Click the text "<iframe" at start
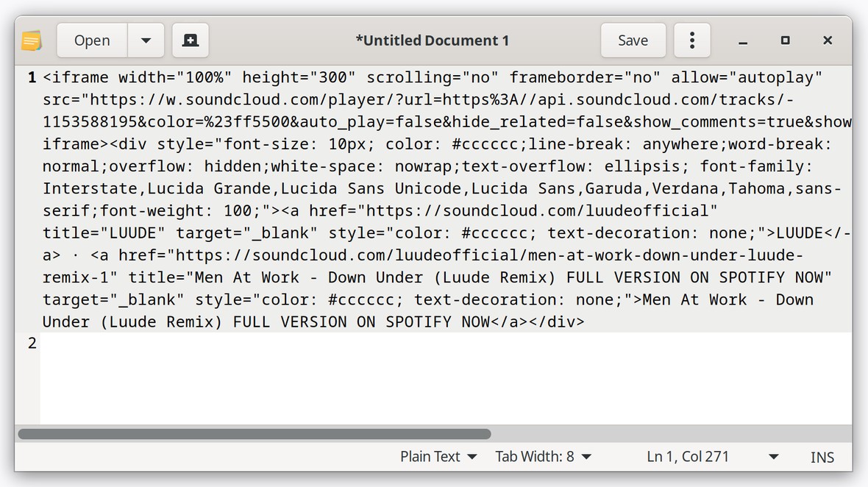Image resolution: width=868 pixels, height=487 pixels. (x=76, y=77)
